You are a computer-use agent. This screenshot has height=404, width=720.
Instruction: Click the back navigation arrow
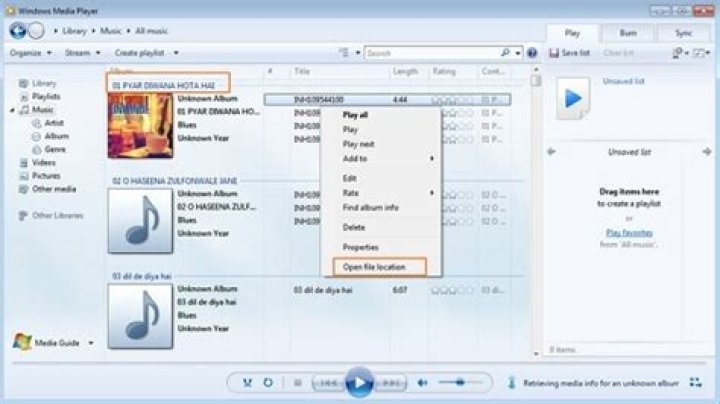pyautogui.click(x=18, y=31)
